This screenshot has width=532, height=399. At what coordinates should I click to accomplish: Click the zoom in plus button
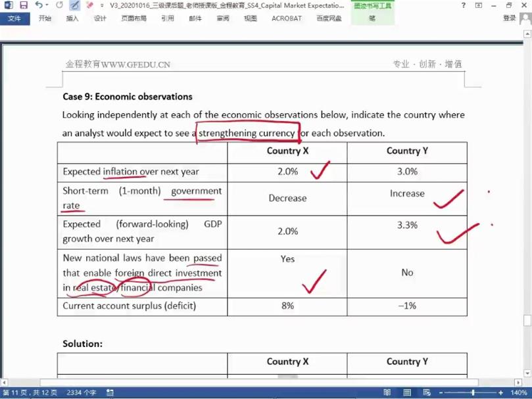(x=501, y=392)
